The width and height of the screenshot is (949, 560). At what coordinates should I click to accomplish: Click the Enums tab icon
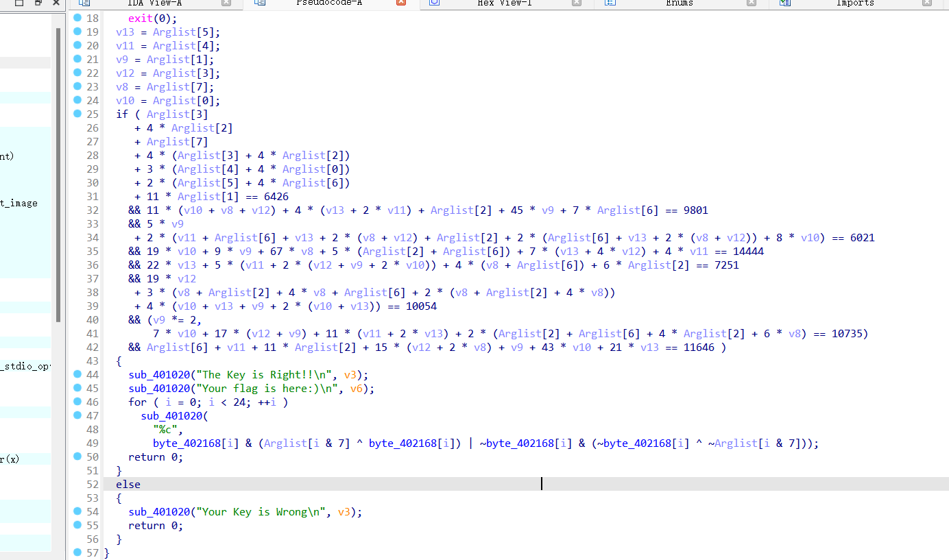click(610, 3)
